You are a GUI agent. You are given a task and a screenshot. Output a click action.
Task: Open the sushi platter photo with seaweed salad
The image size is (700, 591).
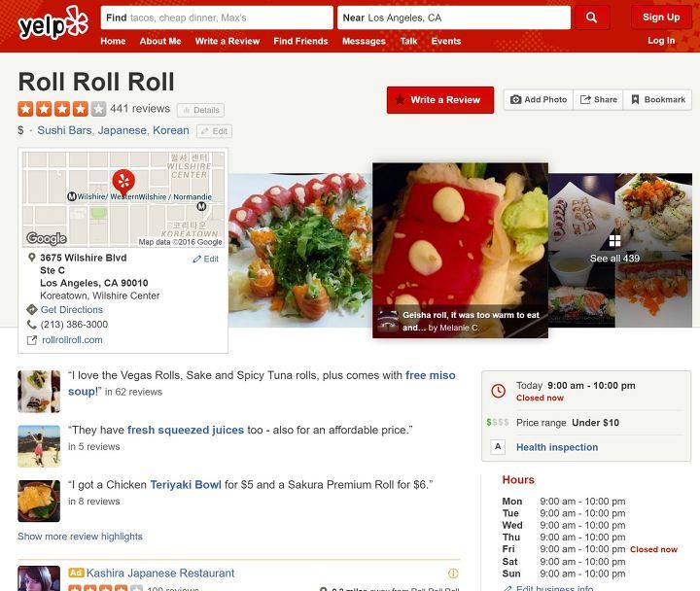tap(300, 250)
